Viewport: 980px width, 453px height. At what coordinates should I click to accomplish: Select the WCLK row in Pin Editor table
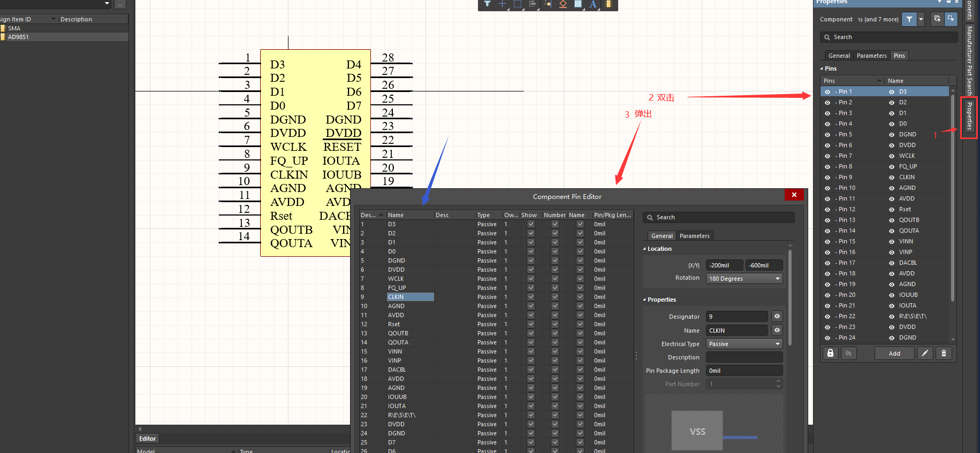[496, 279]
